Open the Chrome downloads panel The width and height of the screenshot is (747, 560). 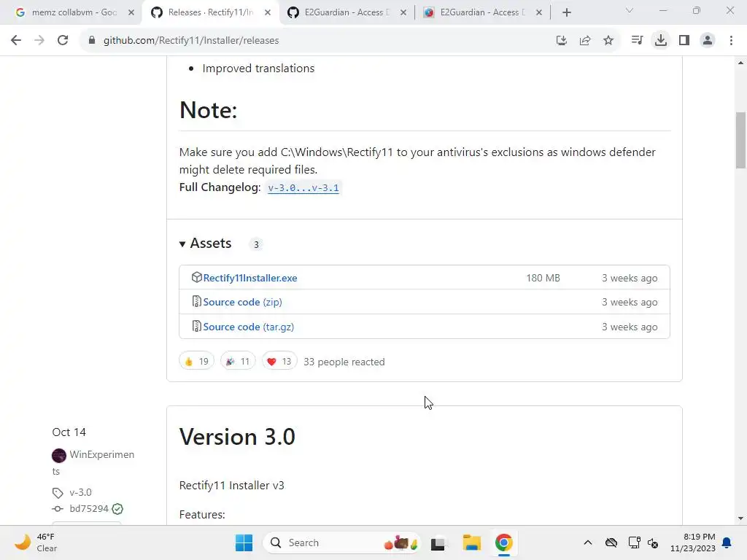coord(661,41)
